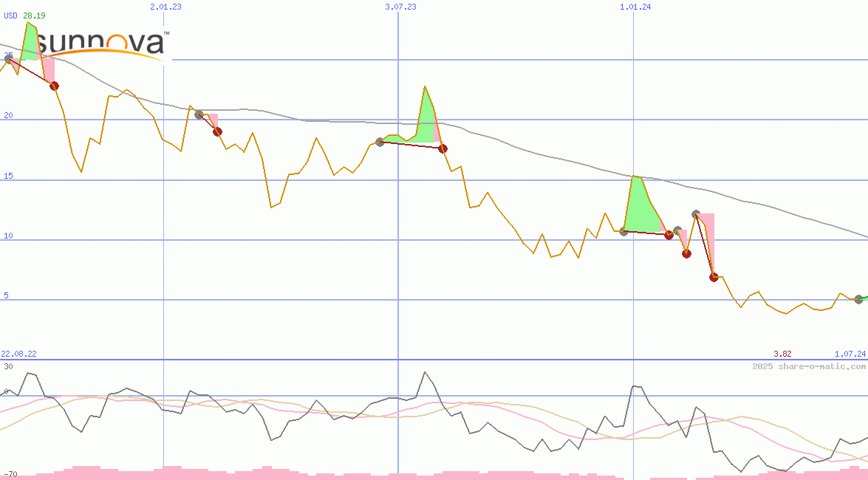Select the 15 price axis label
Image resolution: width=868 pixels, height=480 pixels.
pos(8,176)
